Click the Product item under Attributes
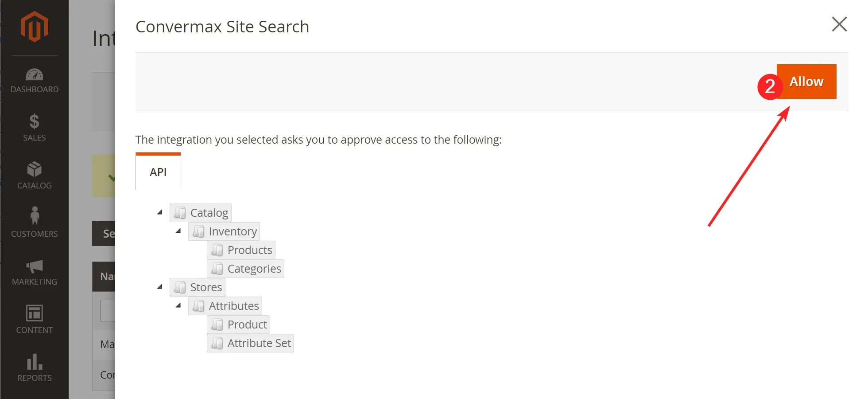Image resolution: width=868 pixels, height=399 pixels. tap(247, 325)
